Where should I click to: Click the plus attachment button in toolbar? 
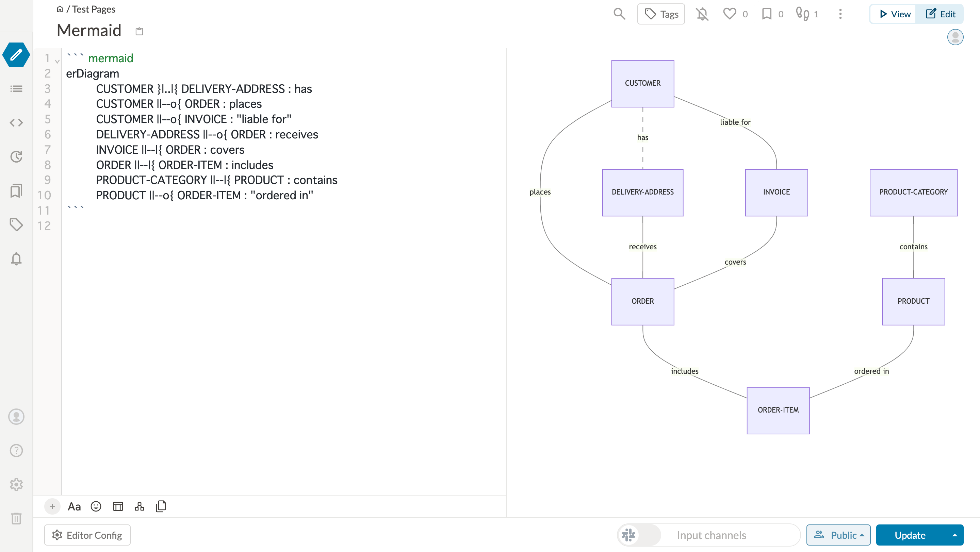52,506
